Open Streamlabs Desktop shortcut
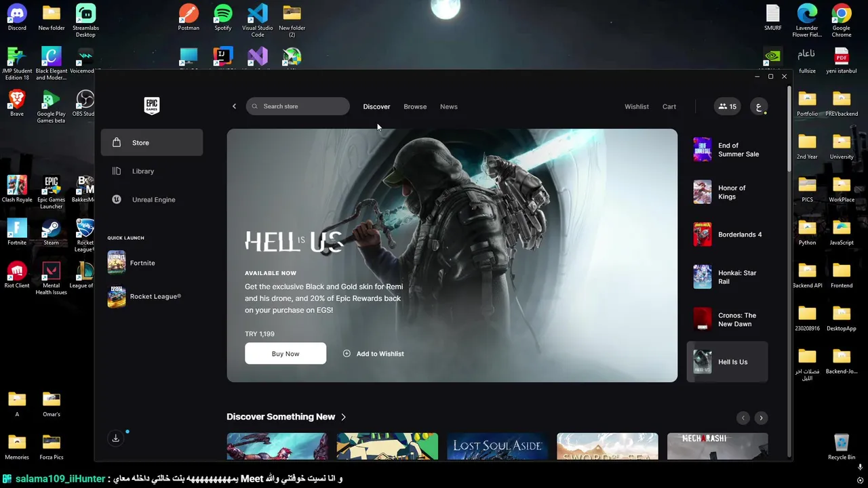 point(85,20)
